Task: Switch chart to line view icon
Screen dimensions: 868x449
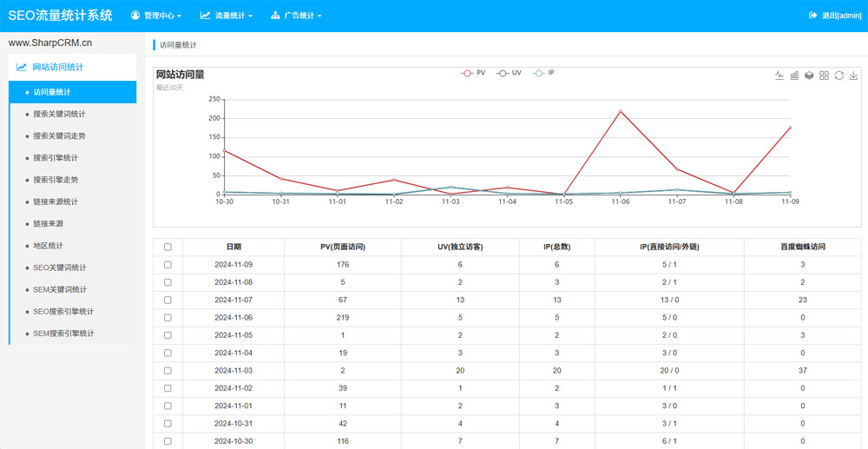Action: click(x=779, y=76)
